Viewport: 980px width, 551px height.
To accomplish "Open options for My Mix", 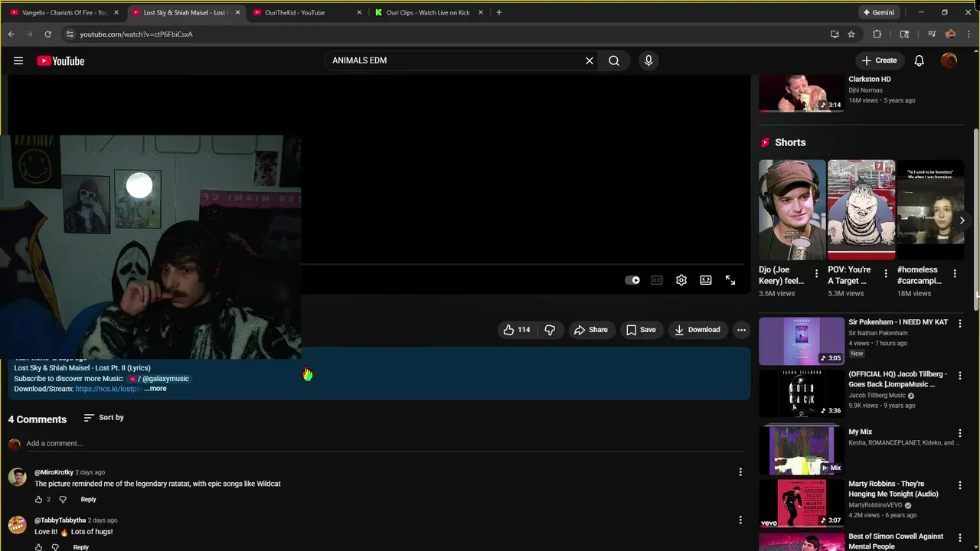I will [960, 433].
